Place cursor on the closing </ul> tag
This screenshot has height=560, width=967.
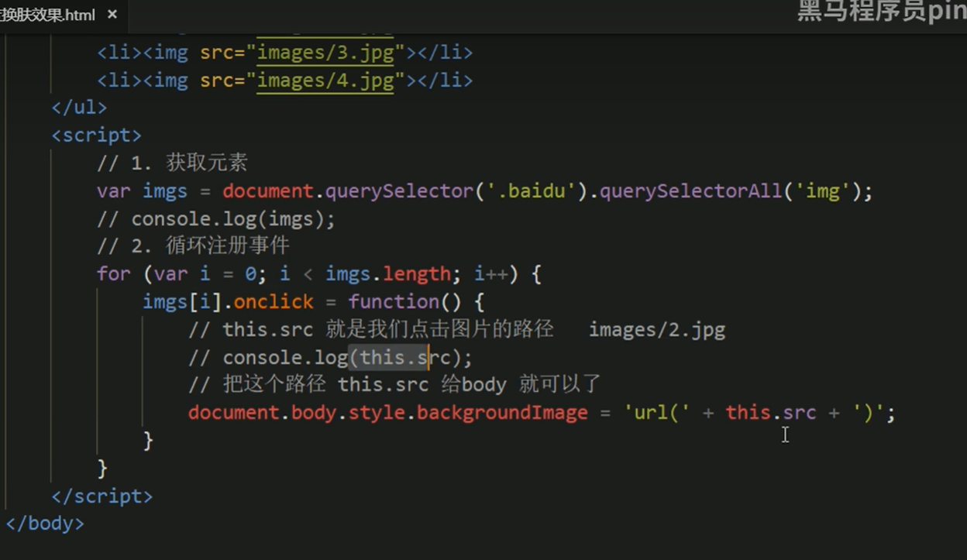coord(79,108)
